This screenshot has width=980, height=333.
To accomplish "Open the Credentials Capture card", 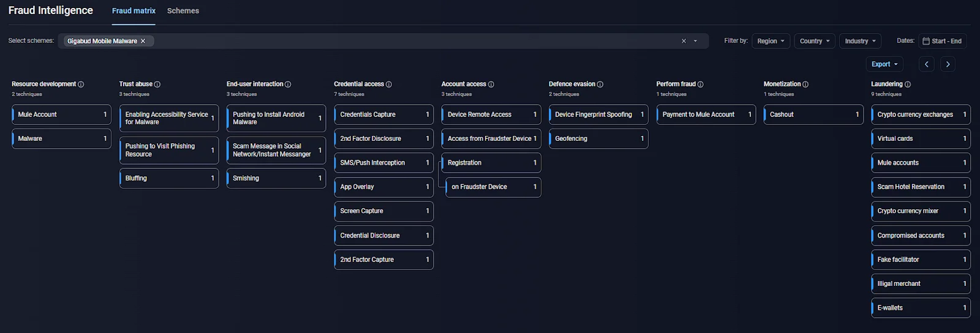I will [x=383, y=114].
